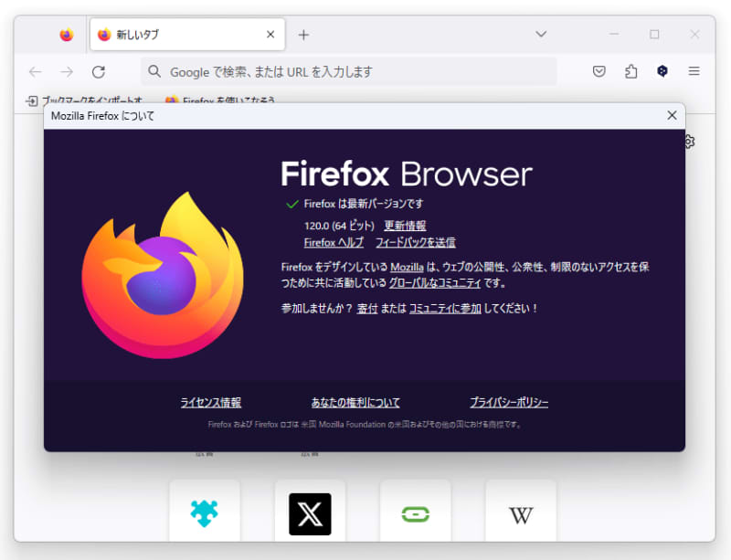Follow the Mozilla link in description
Screen dimensions: 731x560
point(407,267)
